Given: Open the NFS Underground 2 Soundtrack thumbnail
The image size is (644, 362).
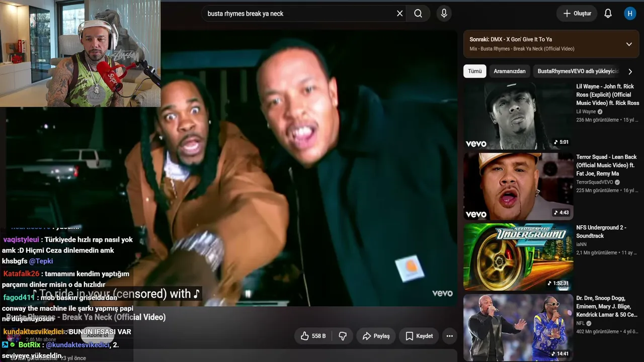Looking at the screenshot, I should coord(518,257).
